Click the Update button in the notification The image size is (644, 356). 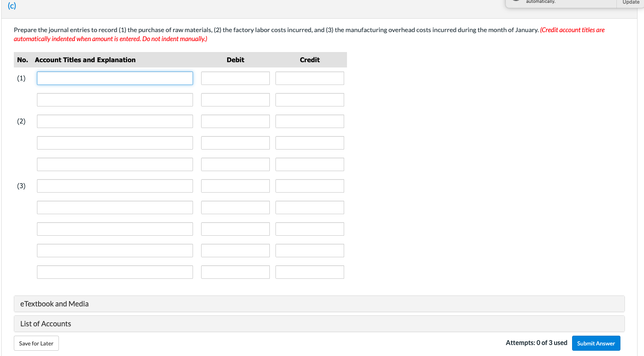point(631,2)
